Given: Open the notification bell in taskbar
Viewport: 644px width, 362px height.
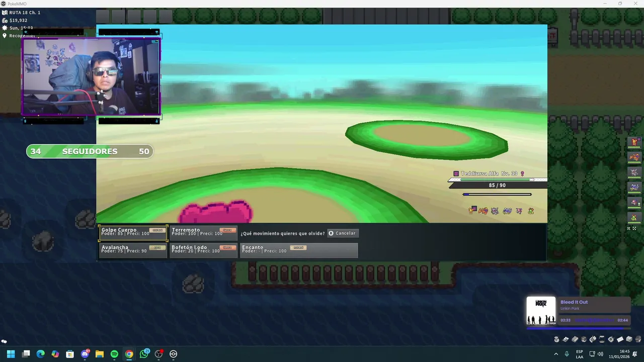Looking at the screenshot, I should 635,354.
